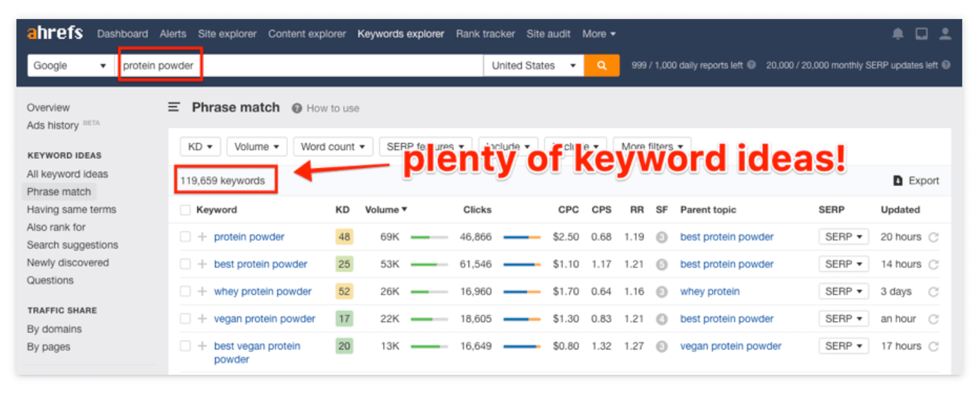Add protein powder keyword with plus icon

pyautogui.click(x=202, y=237)
